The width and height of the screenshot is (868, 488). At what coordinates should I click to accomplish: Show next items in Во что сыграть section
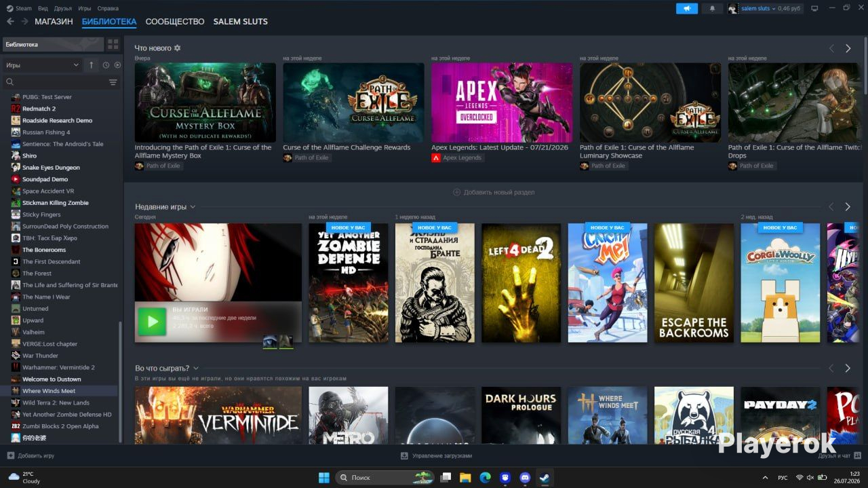(848, 368)
